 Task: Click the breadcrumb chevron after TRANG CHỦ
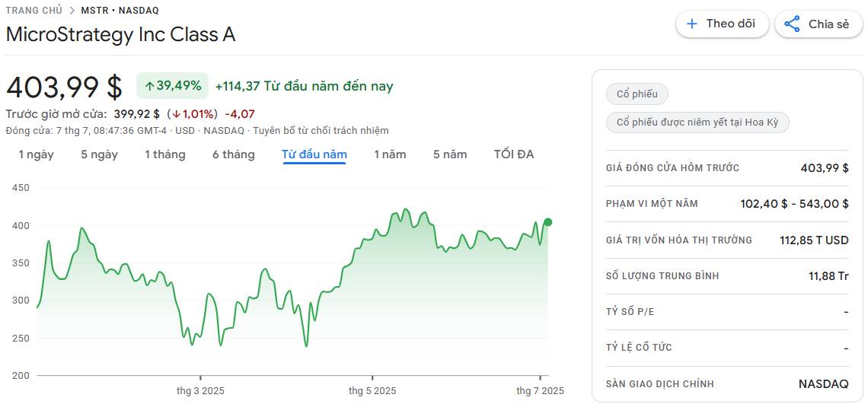[72, 10]
